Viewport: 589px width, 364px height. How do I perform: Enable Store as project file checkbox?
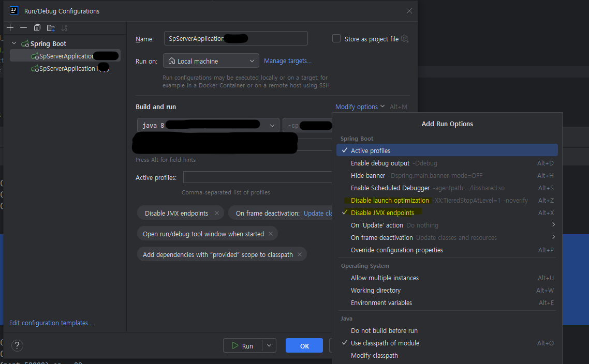click(x=336, y=39)
